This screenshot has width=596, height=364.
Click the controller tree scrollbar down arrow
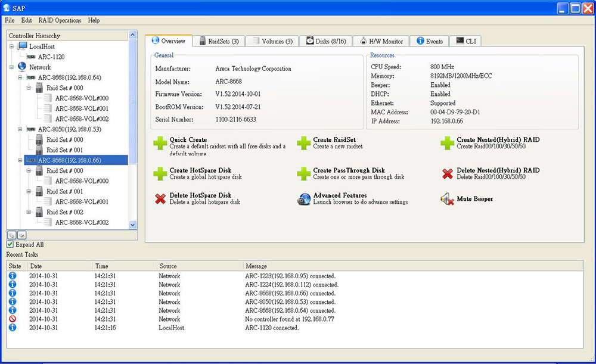point(133,225)
